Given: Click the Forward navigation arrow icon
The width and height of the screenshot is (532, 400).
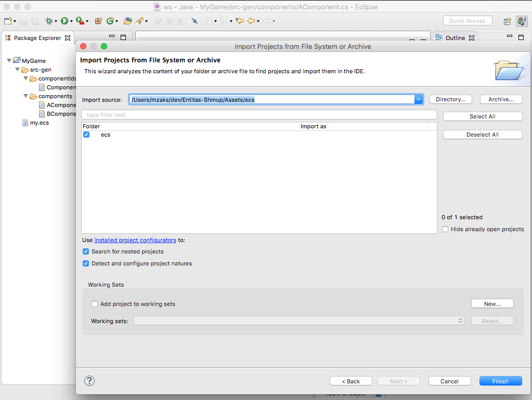Looking at the screenshot, I should (267, 21).
